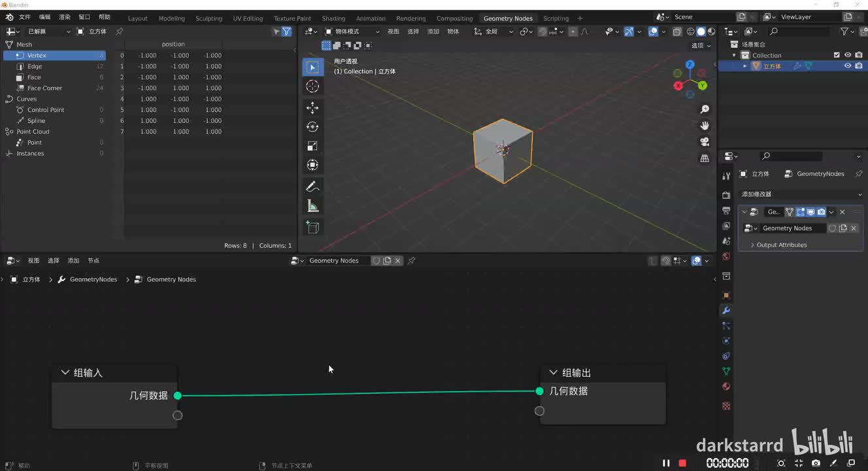Image resolution: width=868 pixels, height=471 pixels.
Task: Open the View Layer properties tab
Action: 726,226
